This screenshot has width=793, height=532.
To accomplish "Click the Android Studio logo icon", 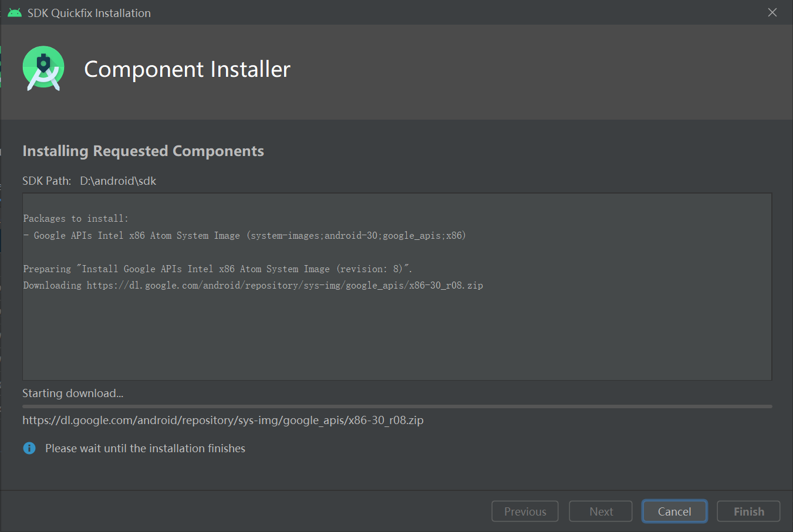I will [x=43, y=68].
